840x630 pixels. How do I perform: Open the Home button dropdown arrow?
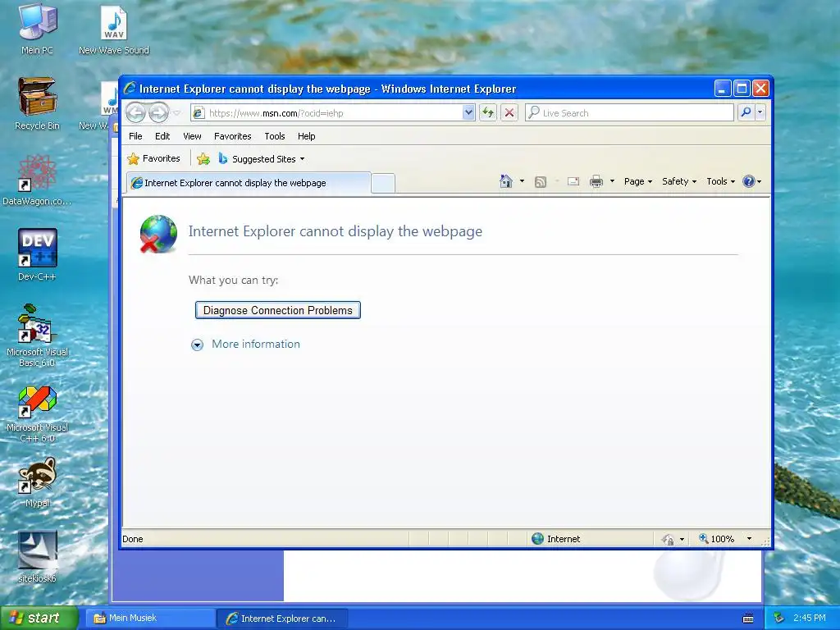tap(522, 181)
